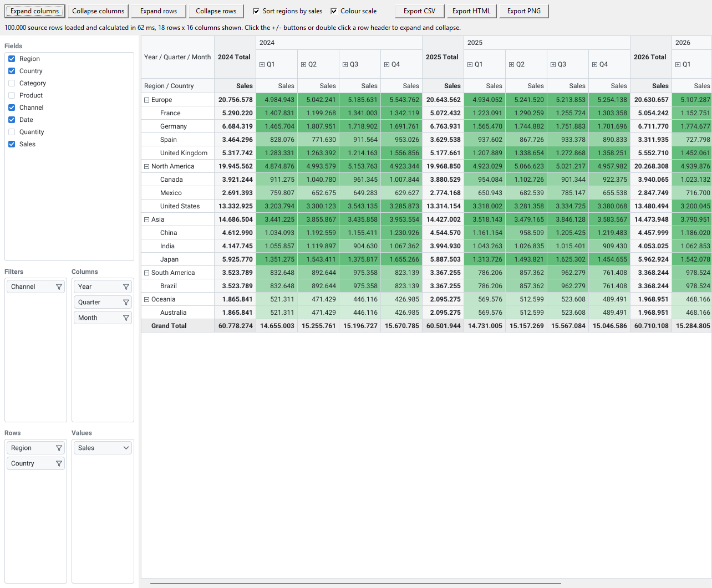
Task: Toggle the Colour scale checkbox
Action: 334,11
